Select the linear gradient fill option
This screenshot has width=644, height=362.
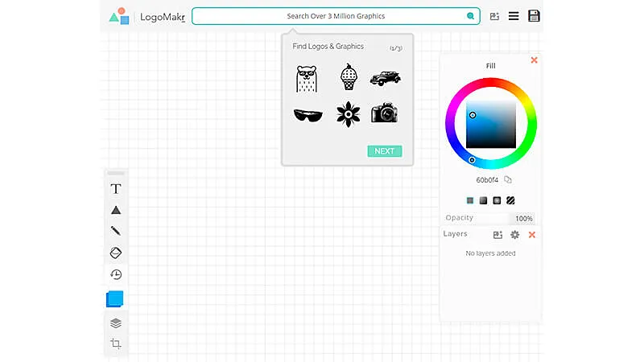point(483,200)
